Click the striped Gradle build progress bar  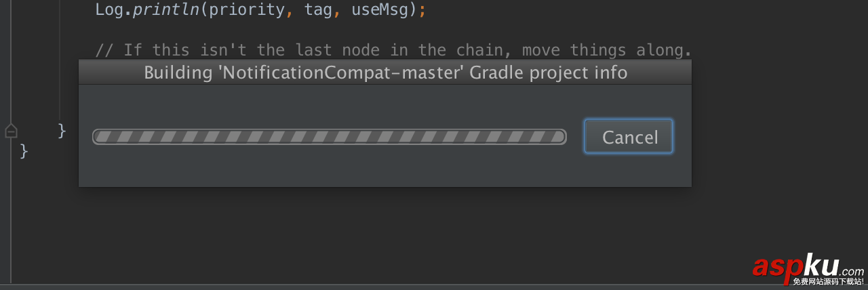330,137
